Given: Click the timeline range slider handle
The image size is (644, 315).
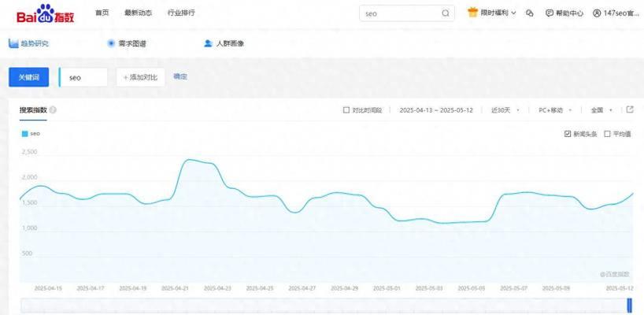Looking at the screenshot, I should point(629,306).
